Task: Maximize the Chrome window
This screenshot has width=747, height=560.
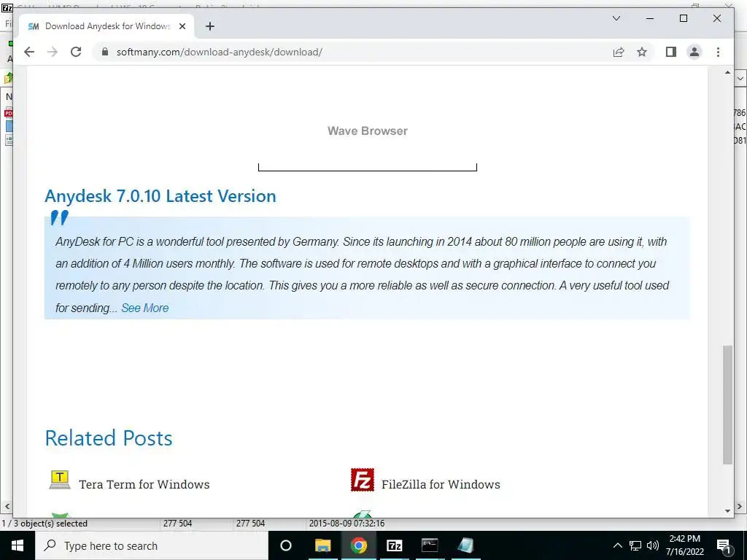Action: click(x=683, y=18)
